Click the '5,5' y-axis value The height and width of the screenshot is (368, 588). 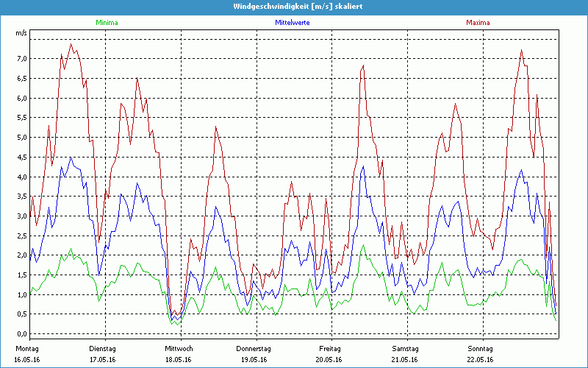pyautogui.click(x=21, y=118)
